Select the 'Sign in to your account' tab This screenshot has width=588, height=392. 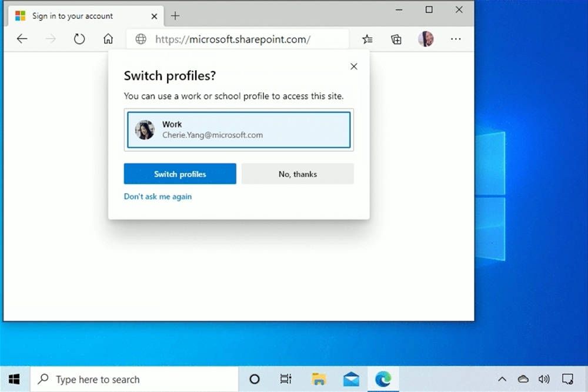pyautogui.click(x=86, y=16)
